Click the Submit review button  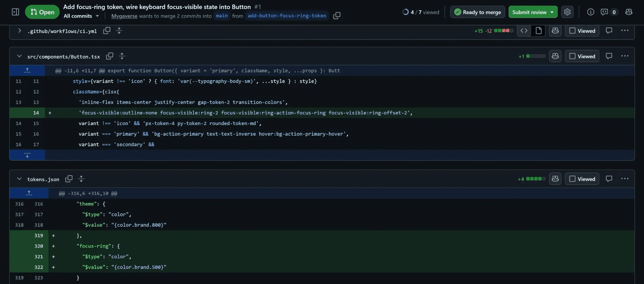pyautogui.click(x=533, y=12)
